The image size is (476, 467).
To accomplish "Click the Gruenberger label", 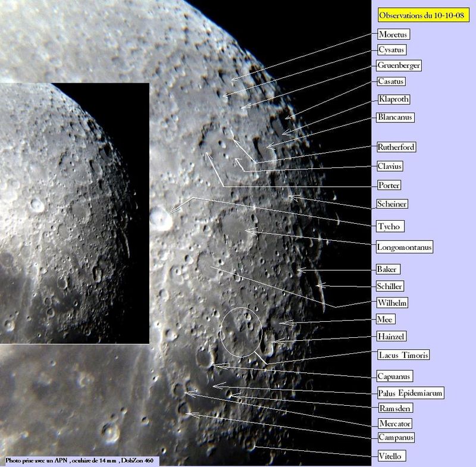I will pos(399,65).
